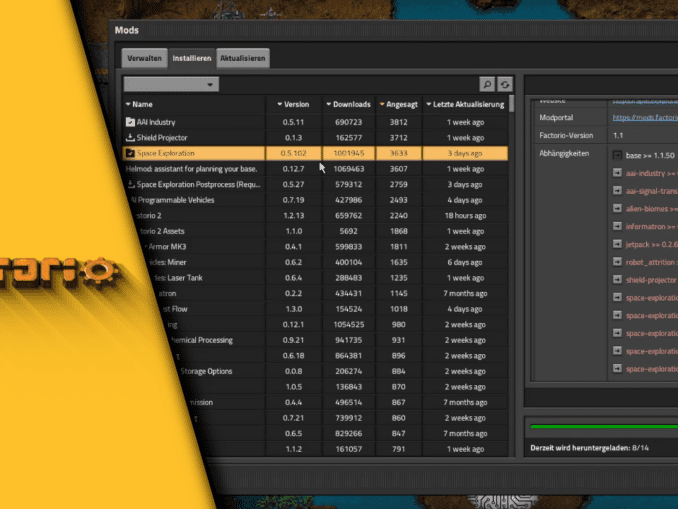Viewport: 678px width, 509px height.
Task: Click the download icon beside Shield Projector
Action: click(x=130, y=138)
